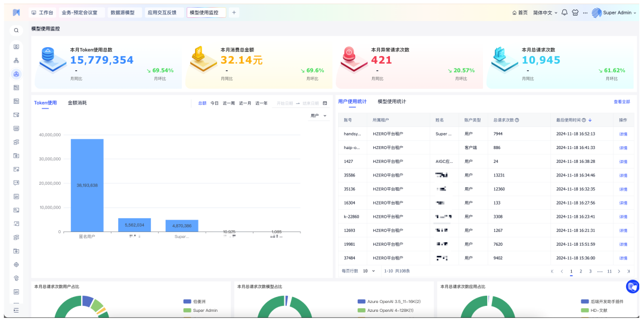Click the 匿名用户 bar in Token chart
Viewport: 644px width, 325px height.
[x=87, y=185]
